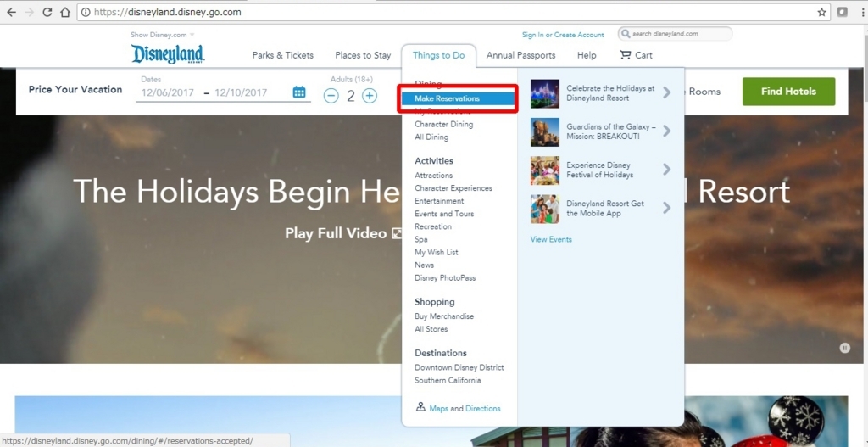The height and width of the screenshot is (447, 868).
Task: Click the map pin icon near Maps
Action: (x=420, y=407)
